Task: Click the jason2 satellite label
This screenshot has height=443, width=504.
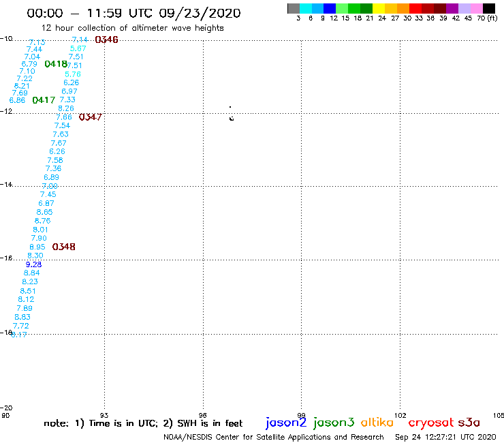Action: [x=286, y=423]
